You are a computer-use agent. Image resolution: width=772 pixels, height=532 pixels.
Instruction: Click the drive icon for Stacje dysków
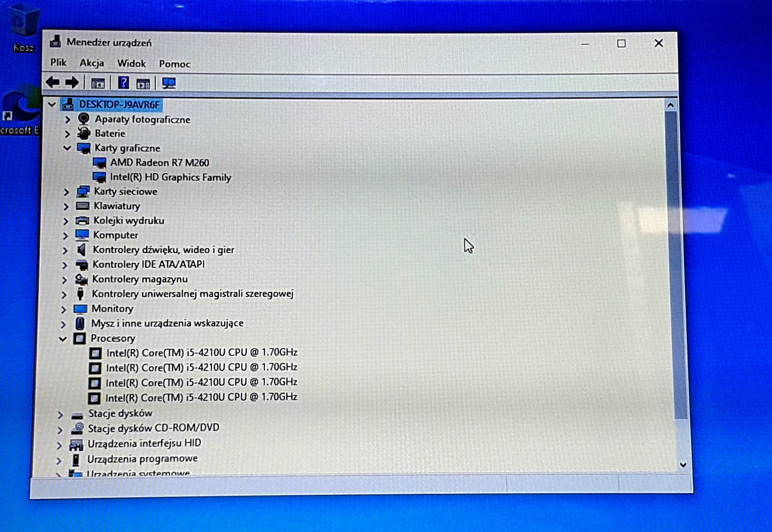click(x=77, y=415)
